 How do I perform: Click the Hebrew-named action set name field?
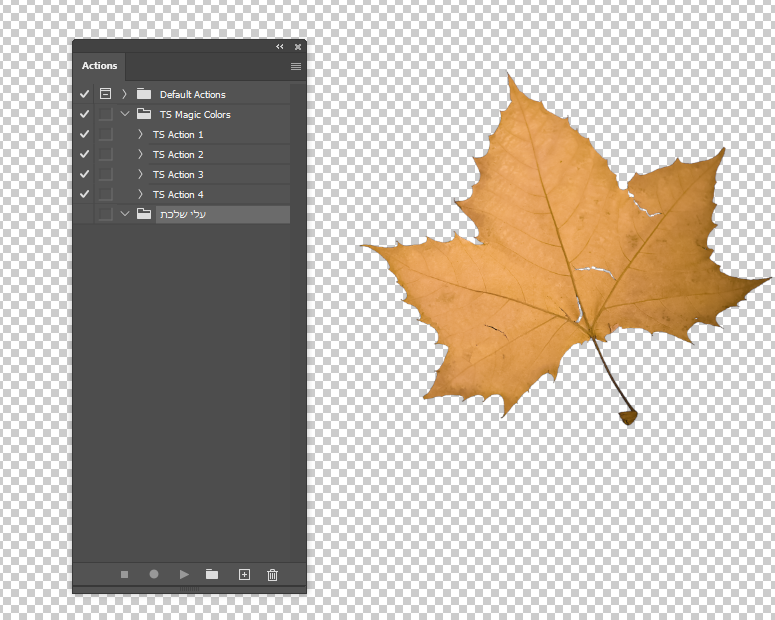tap(222, 214)
